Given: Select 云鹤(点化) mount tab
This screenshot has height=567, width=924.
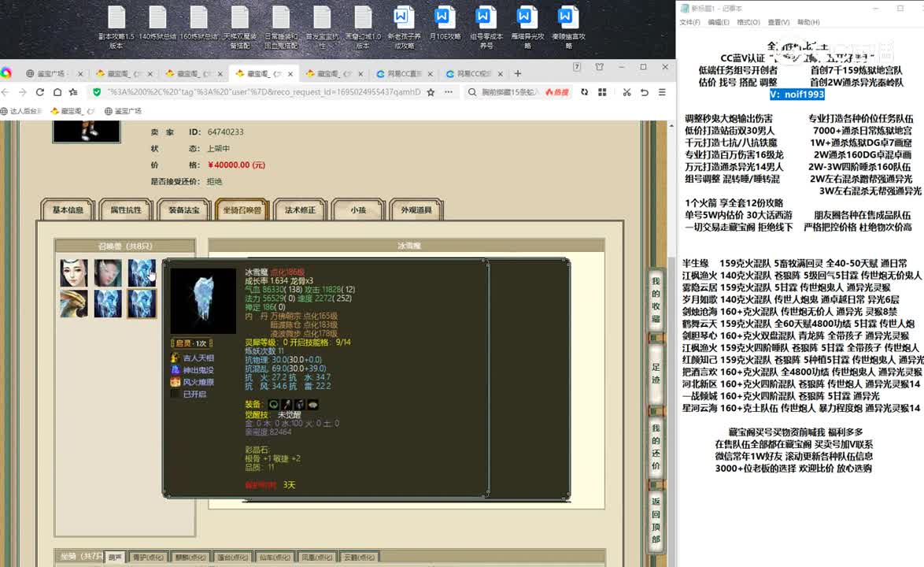Looking at the screenshot, I should (359, 557).
